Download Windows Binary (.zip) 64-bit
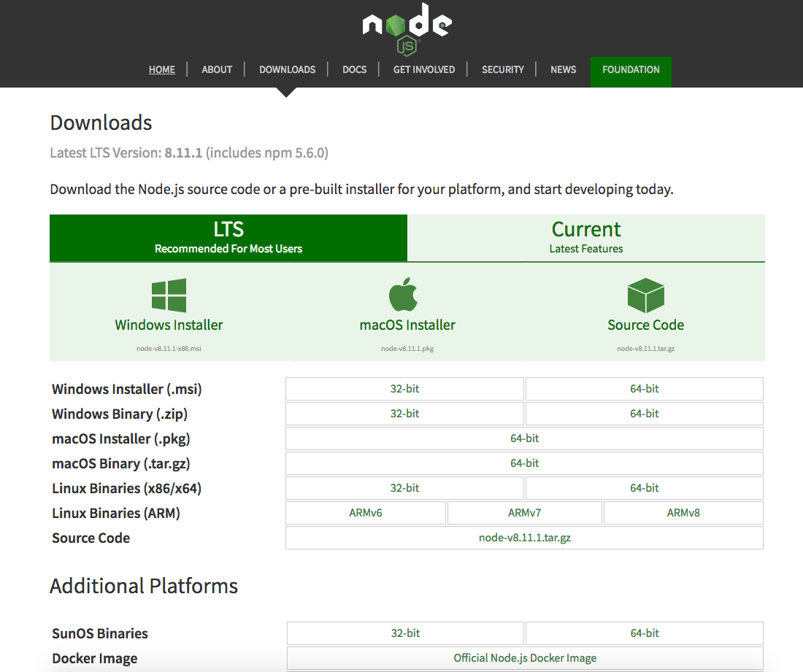Viewport: 803px width, 672px height. (x=645, y=414)
